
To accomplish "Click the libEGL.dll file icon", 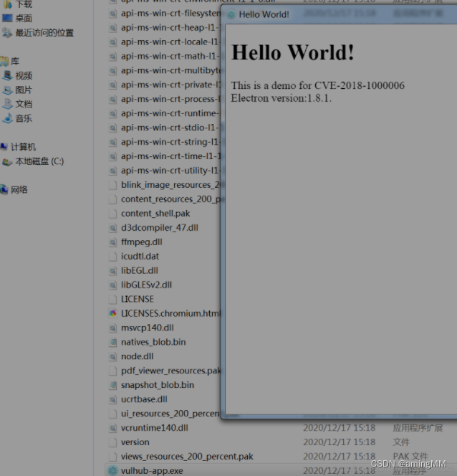I will (x=112, y=270).
